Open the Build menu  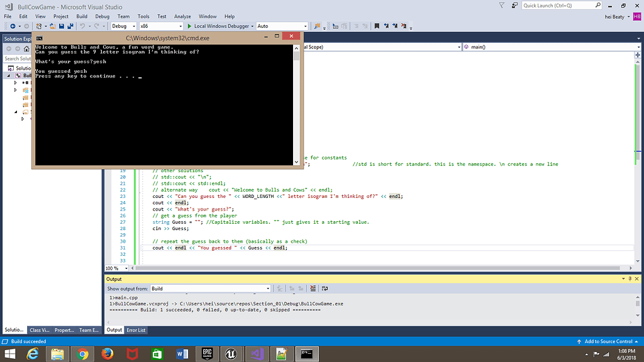82,16
